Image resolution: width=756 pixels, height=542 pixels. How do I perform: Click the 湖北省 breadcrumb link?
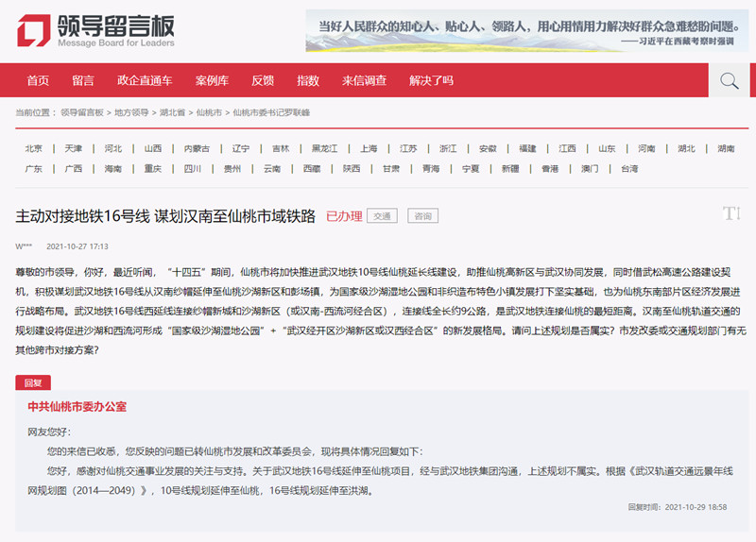click(172, 112)
